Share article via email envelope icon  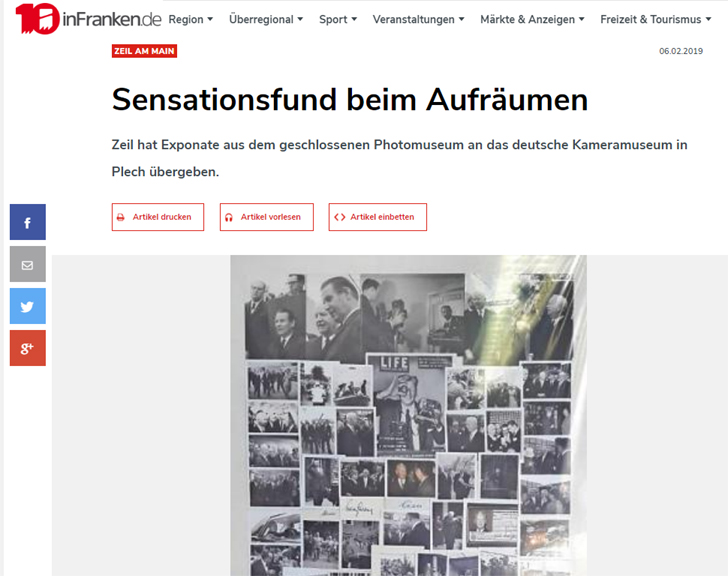point(28,264)
